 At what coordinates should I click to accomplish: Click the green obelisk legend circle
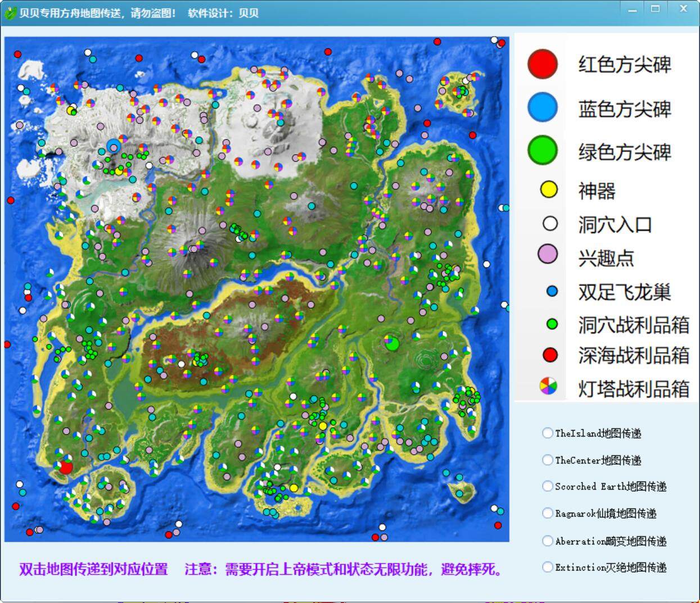coord(543,150)
